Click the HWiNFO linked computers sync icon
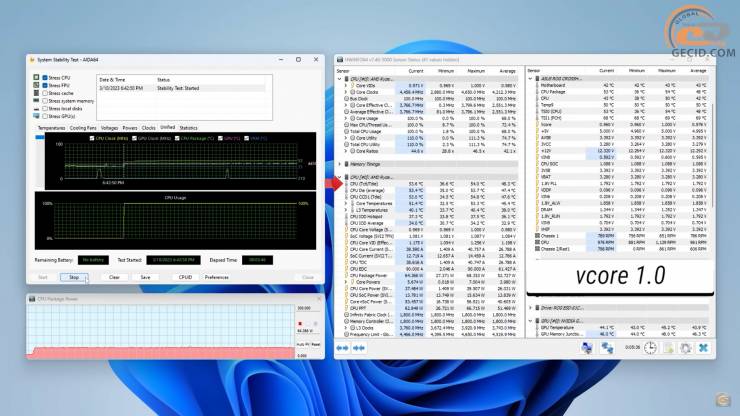740x416 pixels. (x=607, y=348)
